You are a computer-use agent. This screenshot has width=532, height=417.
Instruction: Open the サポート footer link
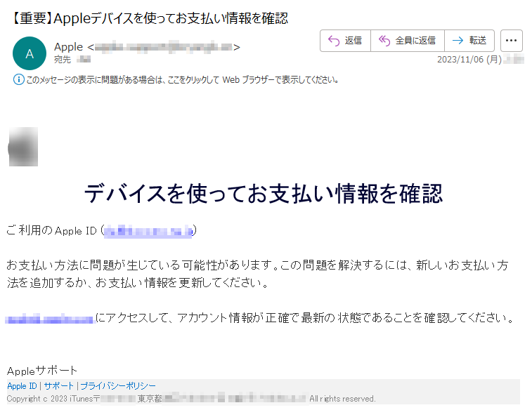click(59, 386)
